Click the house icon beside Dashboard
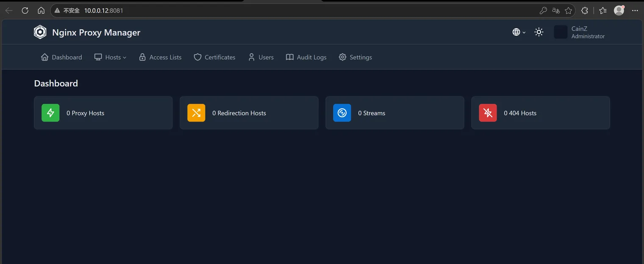Image resolution: width=644 pixels, height=264 pixels. [x=44, y=57]
